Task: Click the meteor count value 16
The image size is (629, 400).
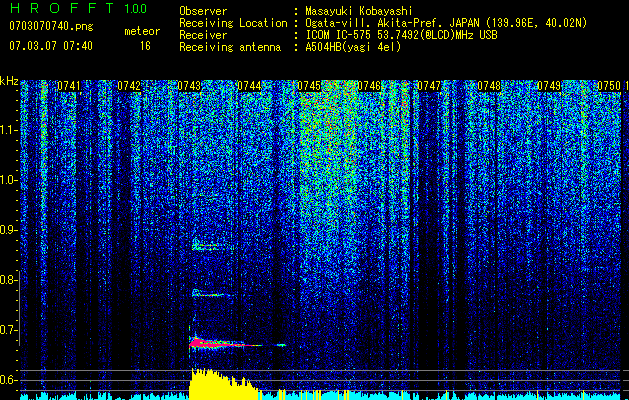Action: (x=145, y=46)
